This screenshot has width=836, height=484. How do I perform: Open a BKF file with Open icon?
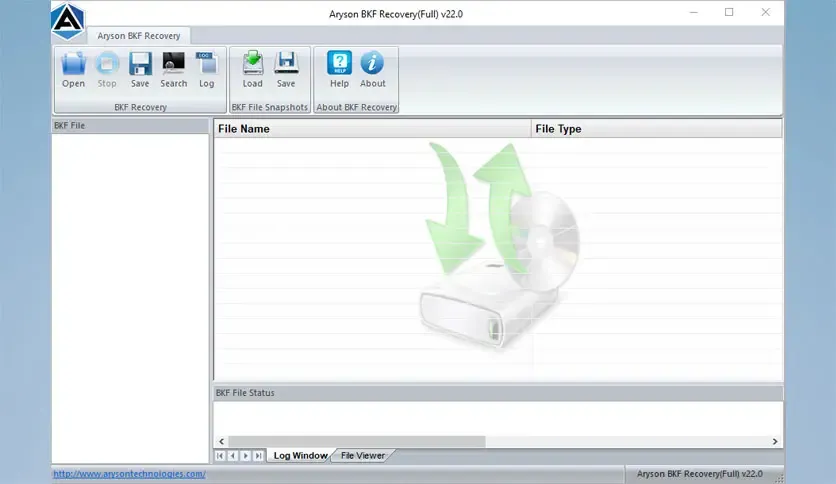[73, 70]
